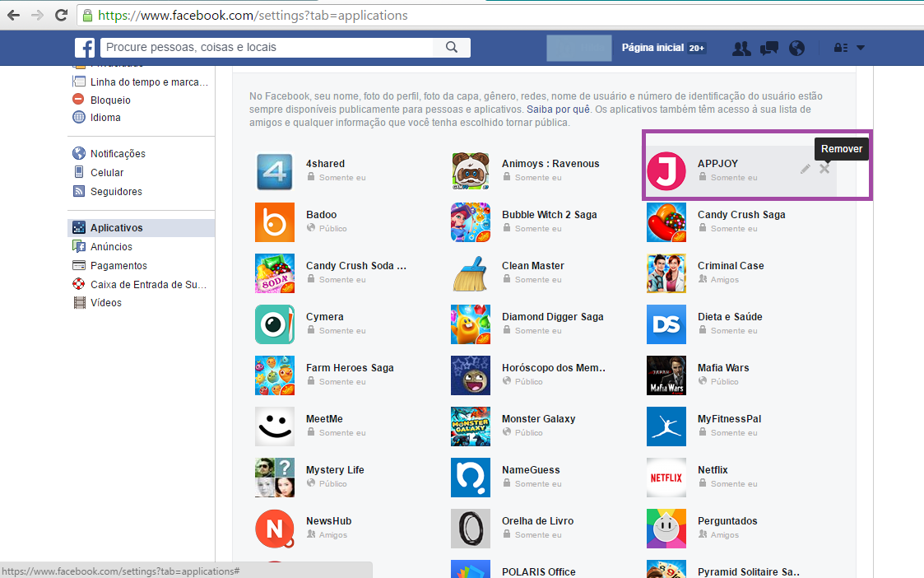Click the Dieta e Saúde icon

[x=666, y=324]
